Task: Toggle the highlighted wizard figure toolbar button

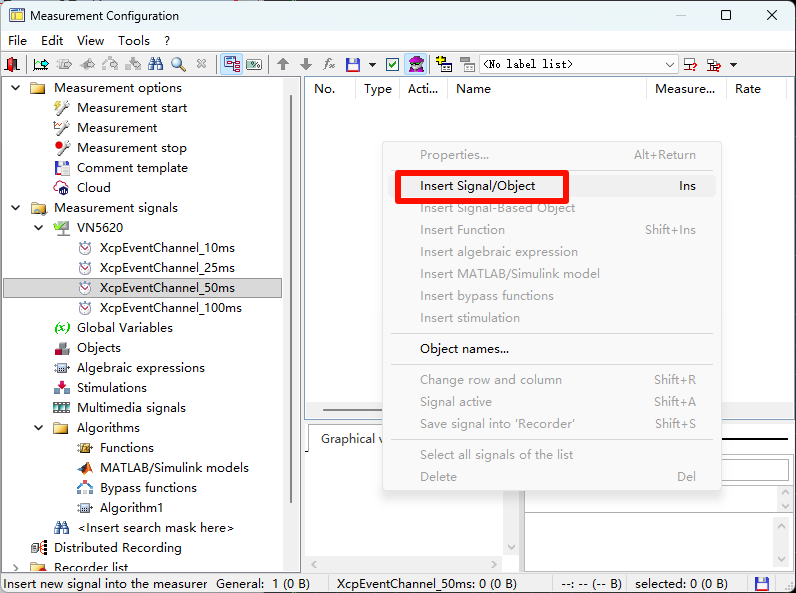Action: point(416,64)
